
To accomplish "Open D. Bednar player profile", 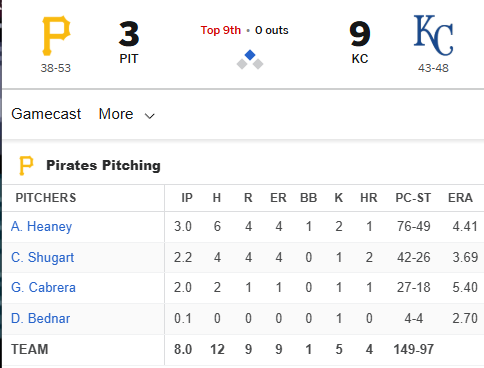I will (x=40, y=319).
